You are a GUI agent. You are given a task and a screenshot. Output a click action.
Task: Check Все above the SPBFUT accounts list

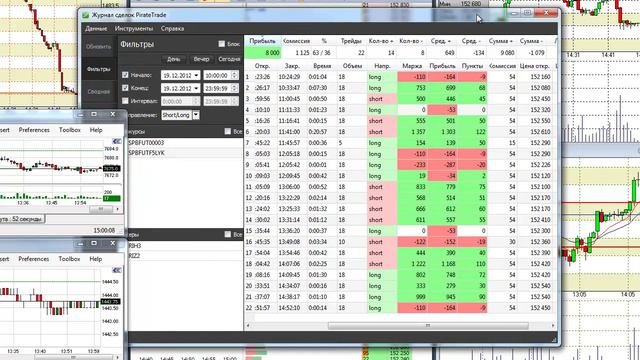pyautogui.click(x=228, y=131)
